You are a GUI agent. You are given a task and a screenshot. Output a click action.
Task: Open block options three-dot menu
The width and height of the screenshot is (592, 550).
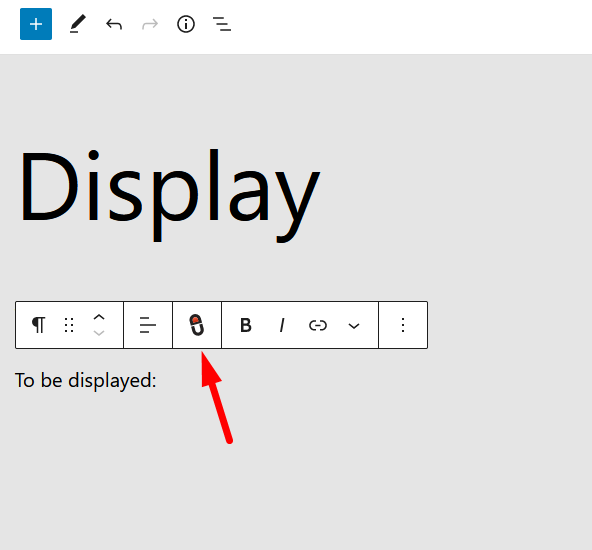coord(403,325)
